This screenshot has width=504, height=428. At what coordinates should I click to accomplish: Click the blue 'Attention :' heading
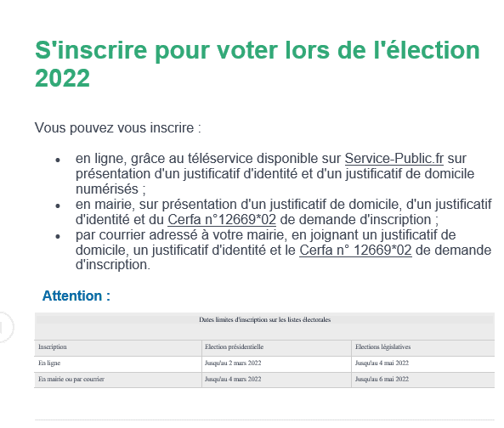point(76,296)
